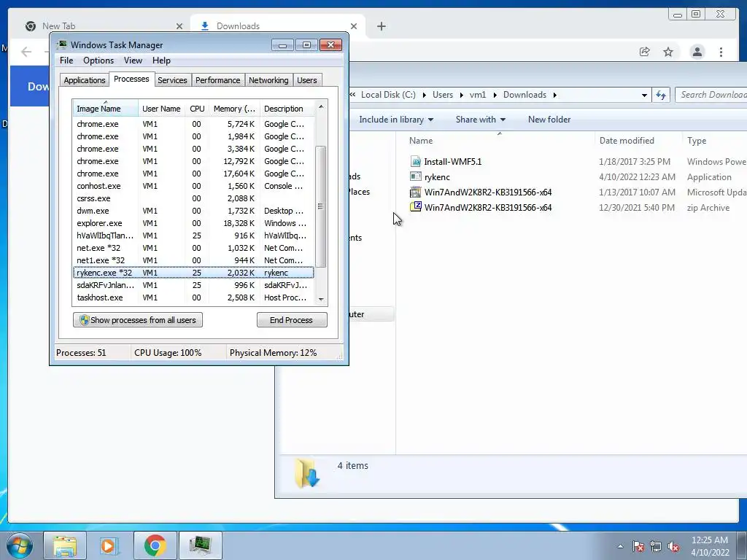The height and width of the screenshot is (560, 747).
Task: Open Include in library dropdown
Action: point(396,120)
